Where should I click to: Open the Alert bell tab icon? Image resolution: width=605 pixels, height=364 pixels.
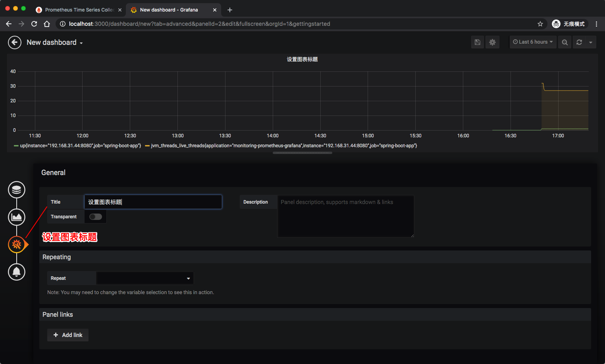coord(17,272)
